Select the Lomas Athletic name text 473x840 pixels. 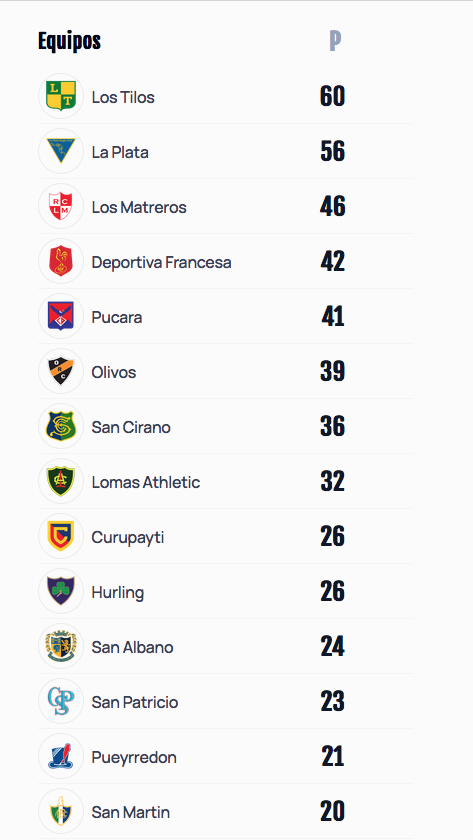pyautogui.click(x=146, y=482)
